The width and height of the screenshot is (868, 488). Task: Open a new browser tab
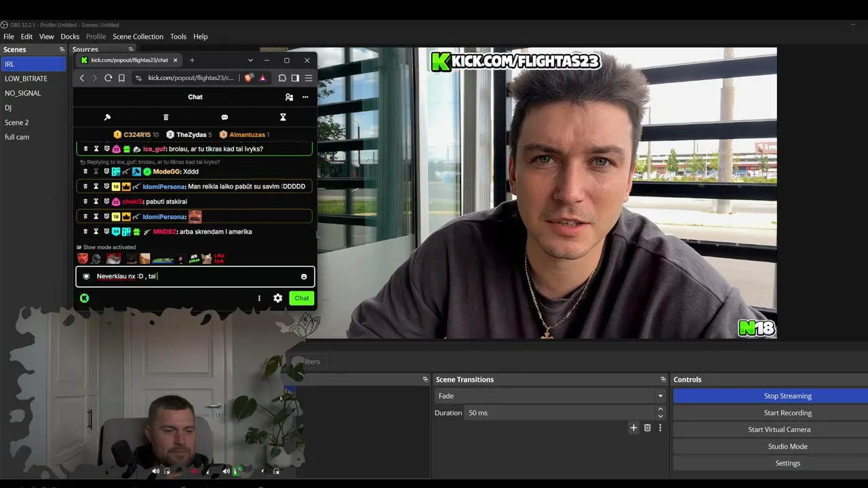coord(192,60)
